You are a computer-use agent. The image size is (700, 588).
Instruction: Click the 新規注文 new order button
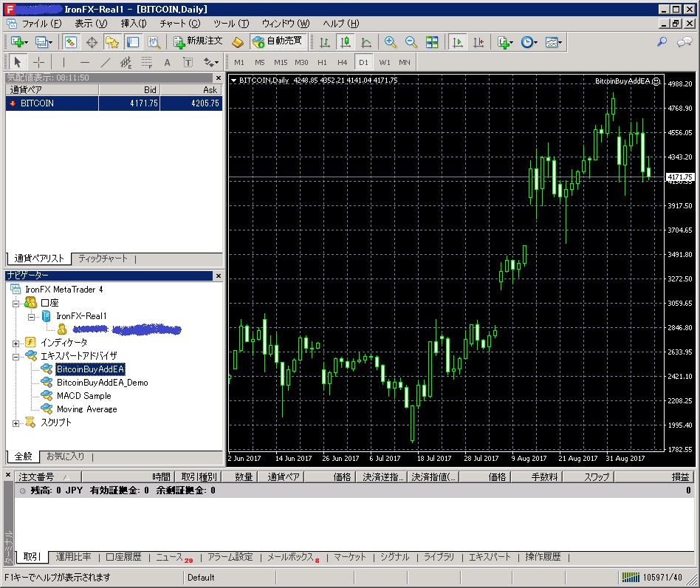197,41
